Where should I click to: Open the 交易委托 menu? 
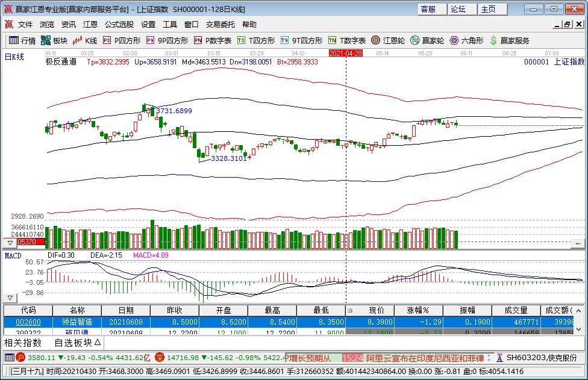tap(220, 24)
